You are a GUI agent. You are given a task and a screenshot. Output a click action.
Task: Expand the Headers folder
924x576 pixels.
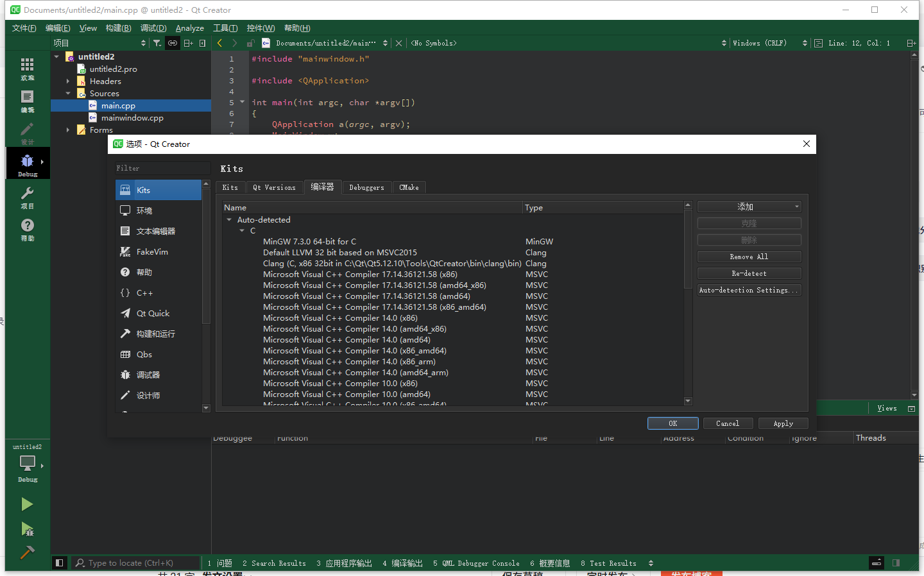pyautogui.click(x=68, y=81)
